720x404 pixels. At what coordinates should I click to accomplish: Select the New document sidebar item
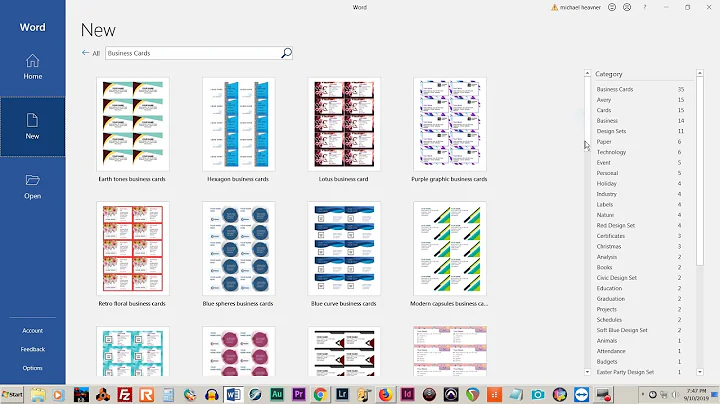point(32,127)
